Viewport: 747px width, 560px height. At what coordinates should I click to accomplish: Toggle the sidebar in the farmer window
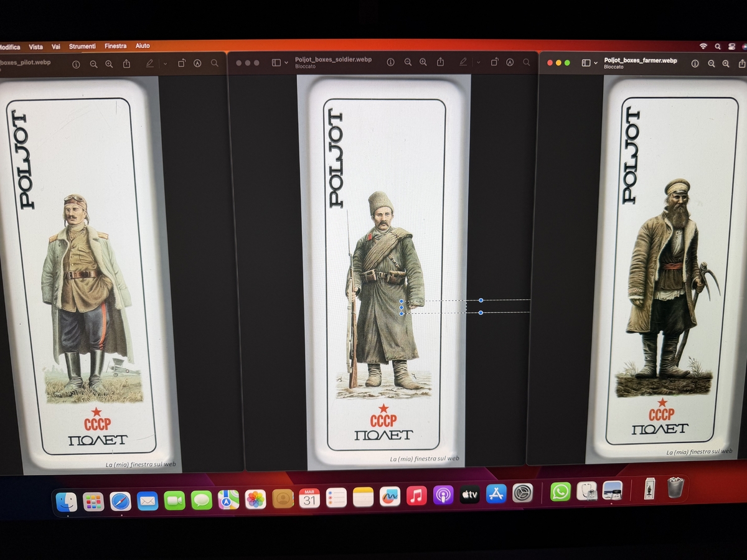[x=586, y=63]
